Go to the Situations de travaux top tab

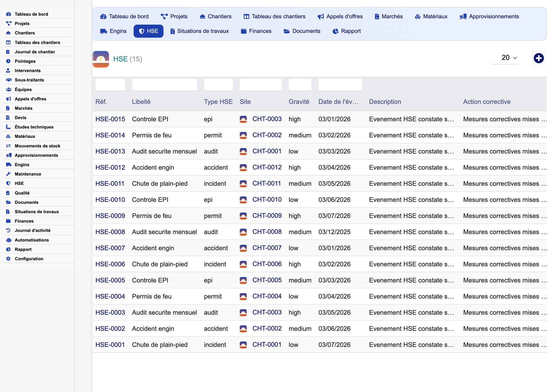(200, 31)
